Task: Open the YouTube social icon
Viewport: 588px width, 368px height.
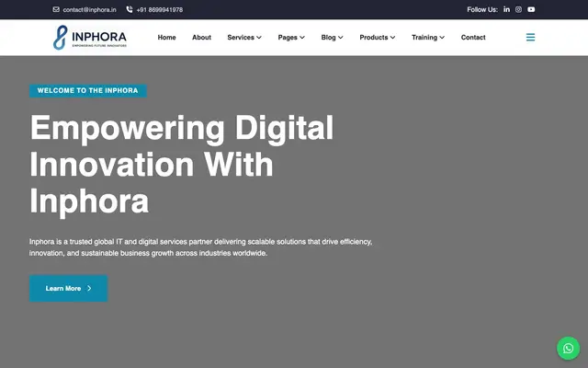Action: click(531, 9)
